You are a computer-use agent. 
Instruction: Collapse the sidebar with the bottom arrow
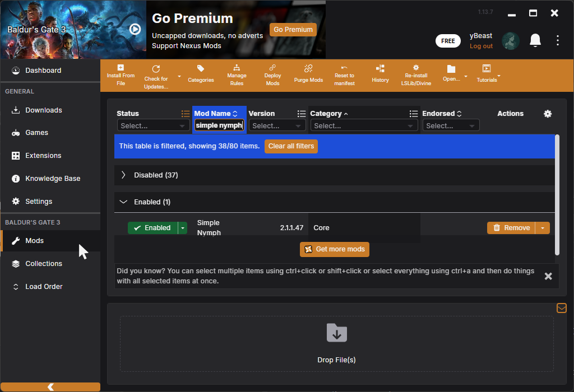tap(50, 387)
